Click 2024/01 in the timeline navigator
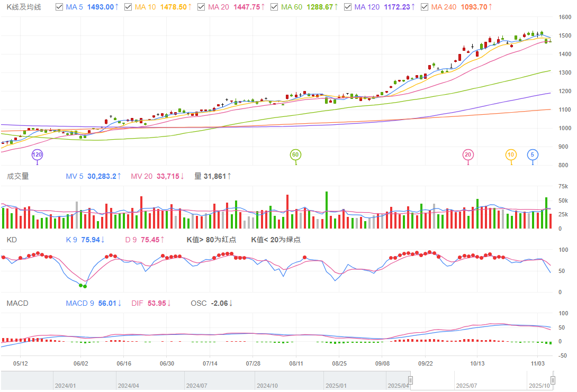Screen dimensions: 577x392 click(x=66, y=386)
